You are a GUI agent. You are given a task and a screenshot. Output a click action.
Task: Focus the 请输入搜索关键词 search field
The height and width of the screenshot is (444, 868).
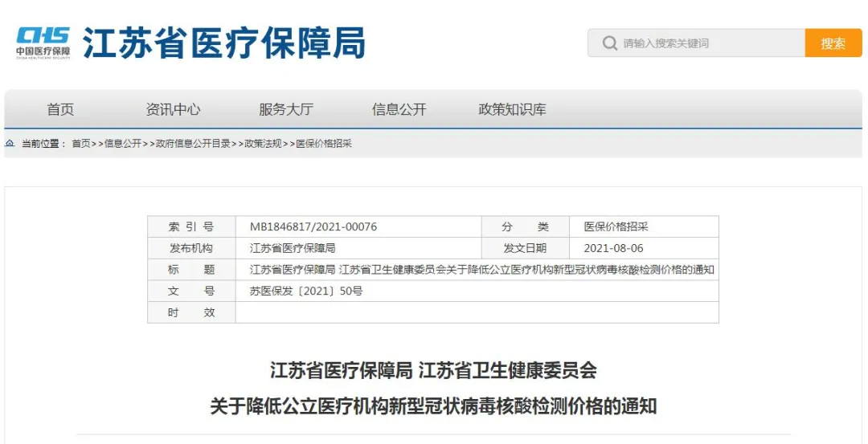pos(696,43)
